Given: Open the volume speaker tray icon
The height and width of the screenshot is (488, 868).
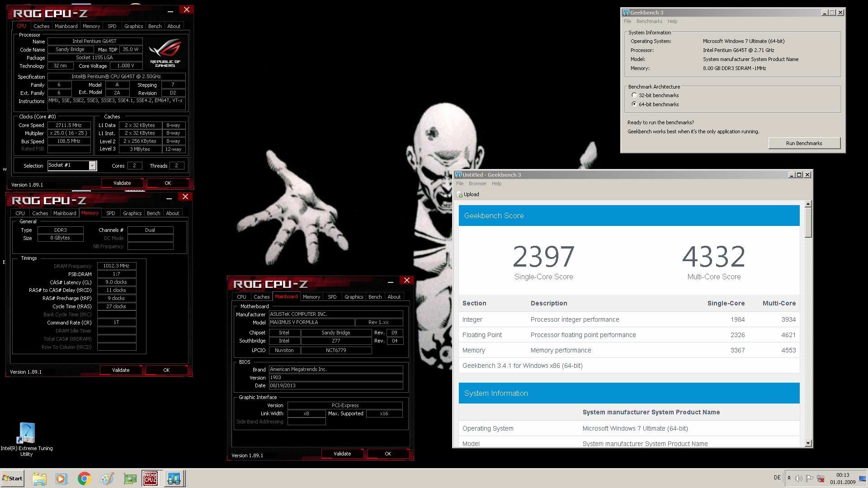Looking at the screenshot, I should pos(799,478).
